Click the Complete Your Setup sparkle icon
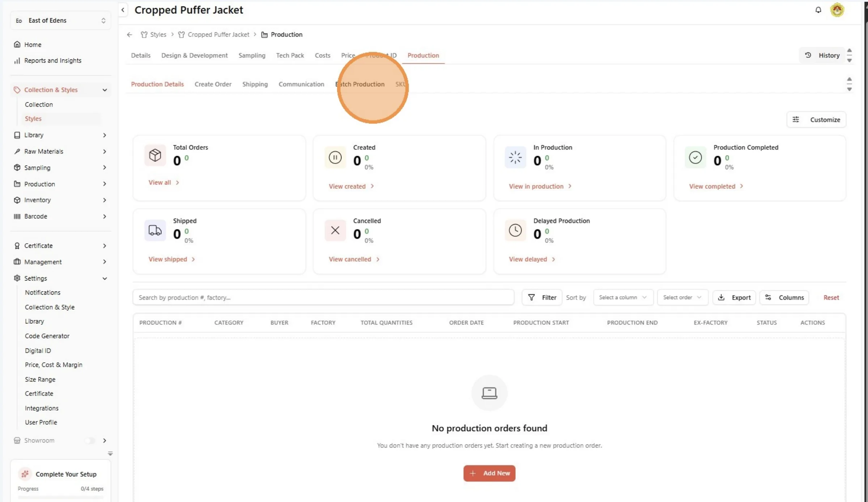Image resolution: width=868 pixels, height=502 pixels. (25, 474)
